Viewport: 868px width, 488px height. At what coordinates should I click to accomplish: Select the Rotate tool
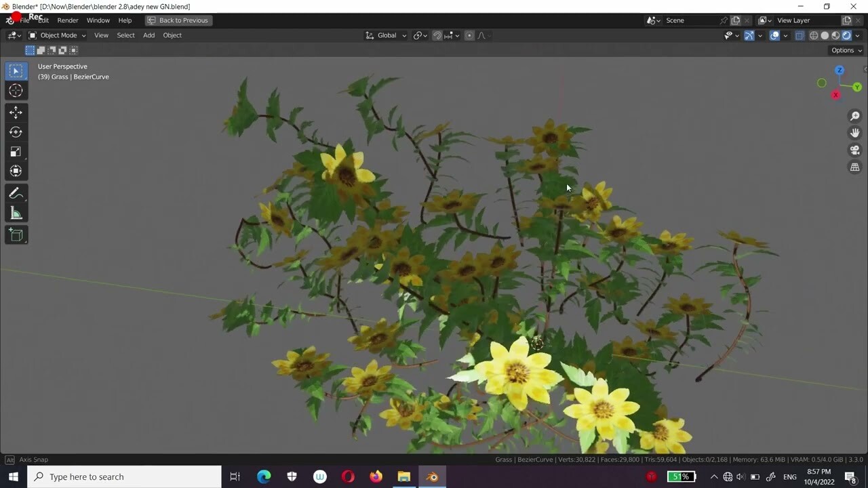pyautogui.click(x=16, y=132)
